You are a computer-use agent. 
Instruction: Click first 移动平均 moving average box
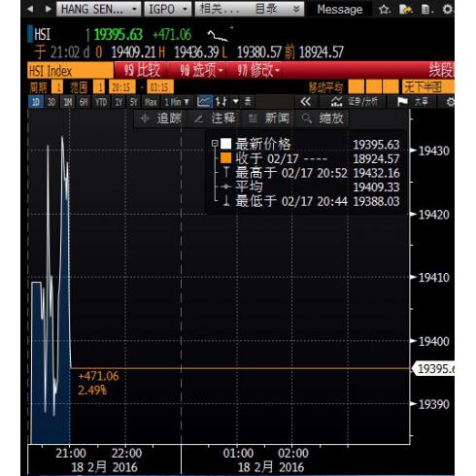(356, 87)
